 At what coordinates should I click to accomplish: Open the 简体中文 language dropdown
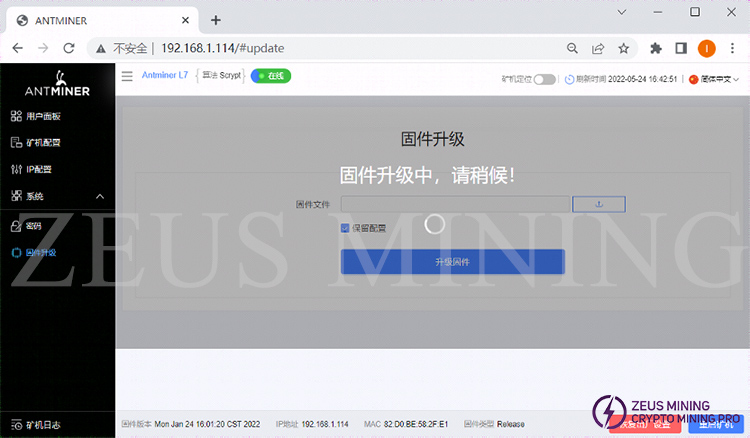pyautogui.click(x=716, y=79)
